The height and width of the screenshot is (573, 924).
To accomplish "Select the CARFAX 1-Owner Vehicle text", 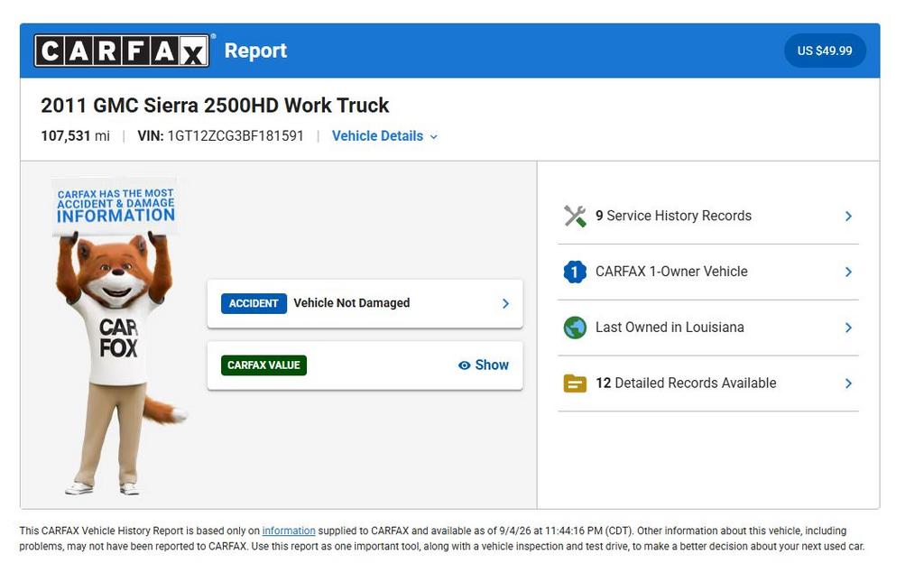I will [671, 272].
